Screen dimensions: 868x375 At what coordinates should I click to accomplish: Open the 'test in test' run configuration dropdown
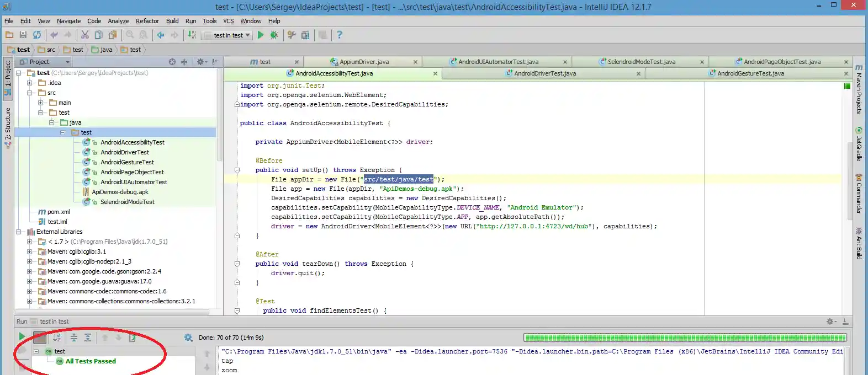tap(226, 35)
